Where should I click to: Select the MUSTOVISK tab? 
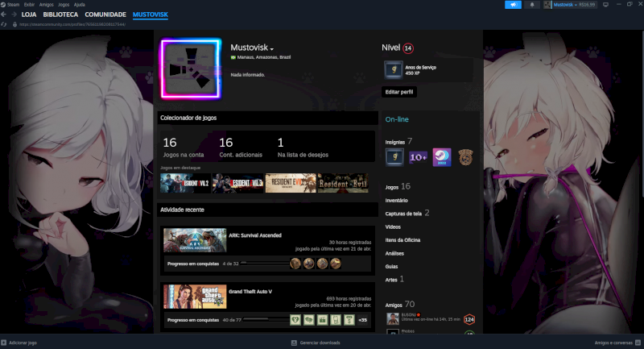click(151, 15)
